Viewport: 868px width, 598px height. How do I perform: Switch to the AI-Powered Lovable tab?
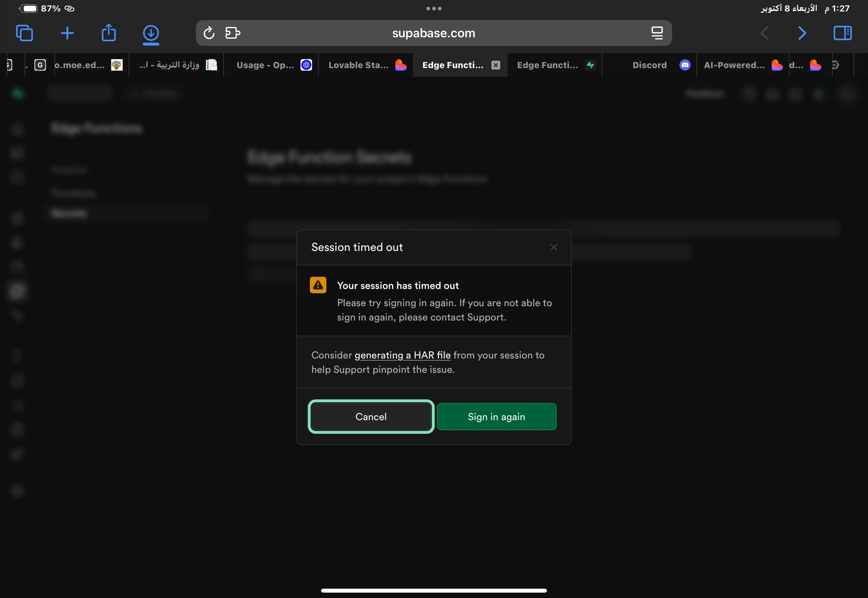coord(734,65)
